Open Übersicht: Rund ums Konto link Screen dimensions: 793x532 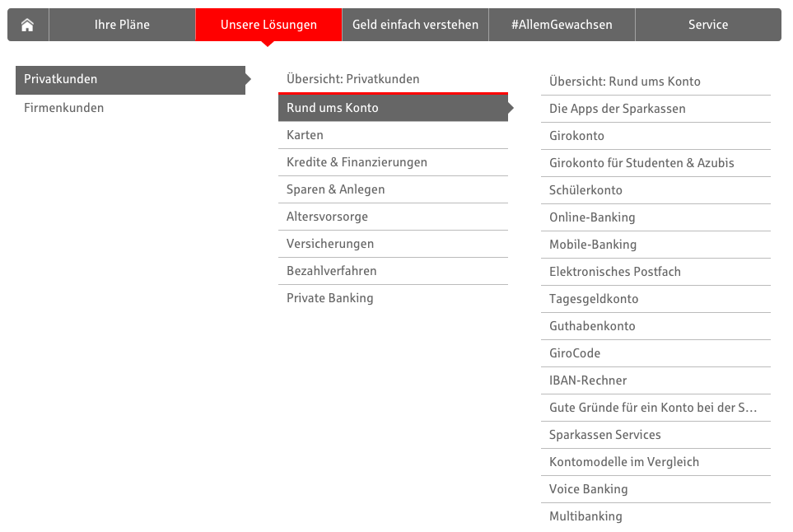656,82
